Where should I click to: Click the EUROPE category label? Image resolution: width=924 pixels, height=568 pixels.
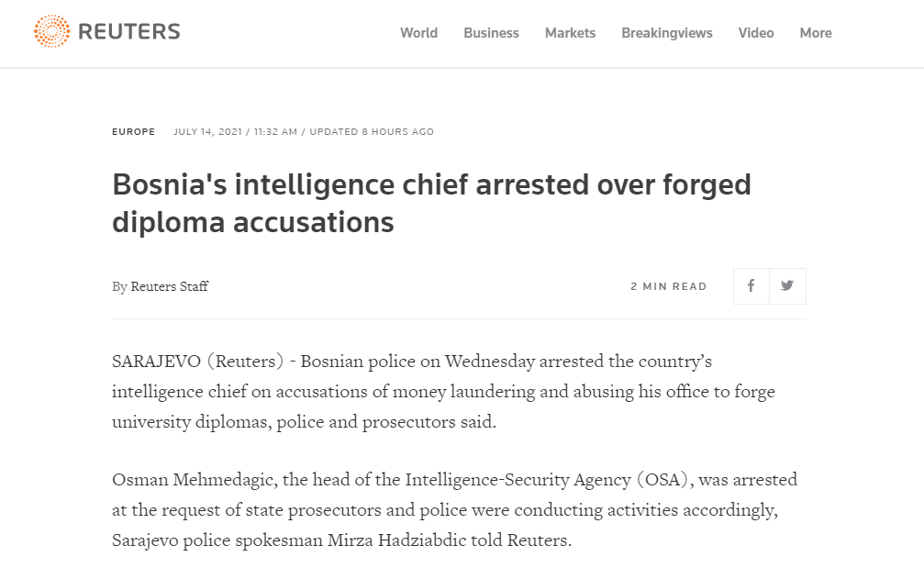coord(133,132)
